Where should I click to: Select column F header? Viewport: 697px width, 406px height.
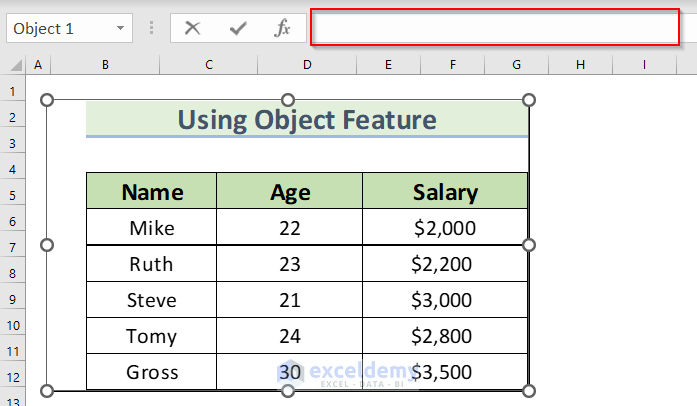(x=453, y=65)
